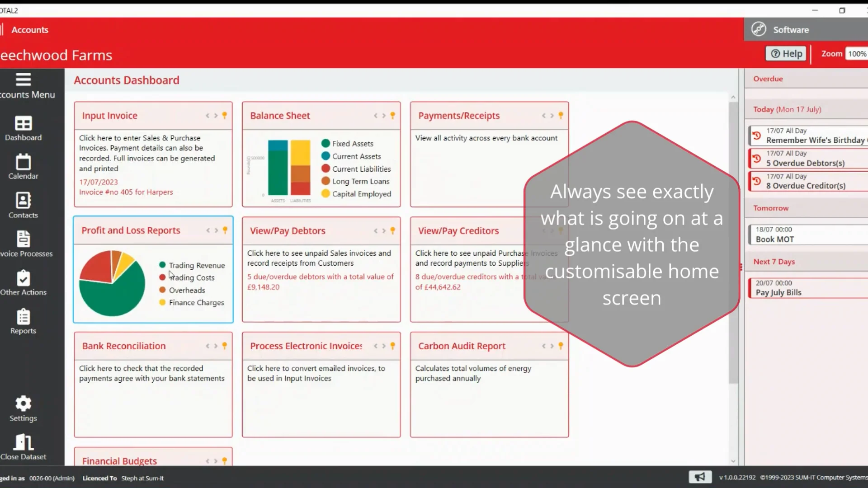Click the megaphone icon in the status bar
This screenshot has width=868, height=488.
(x=700, y=477)
